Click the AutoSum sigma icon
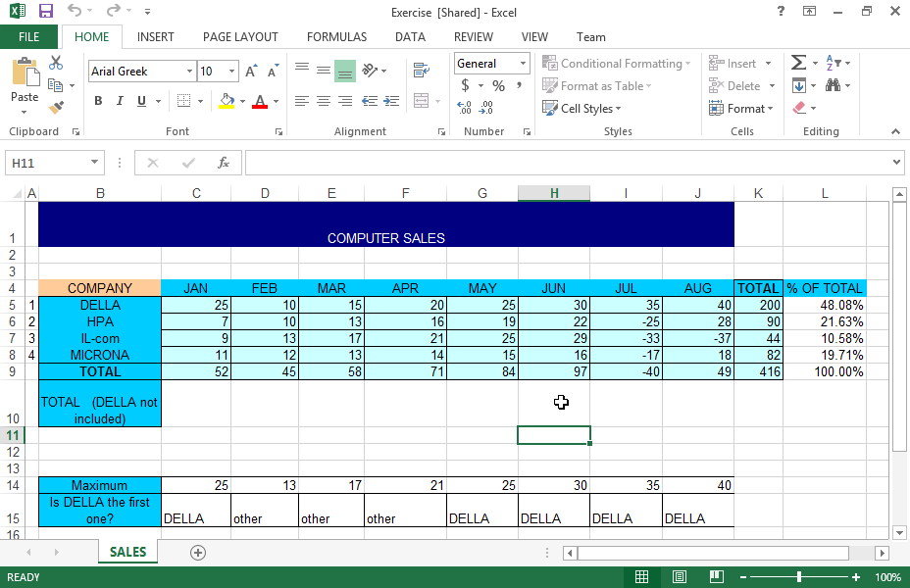Screen dimensions: 910x588 pos(798,64)
